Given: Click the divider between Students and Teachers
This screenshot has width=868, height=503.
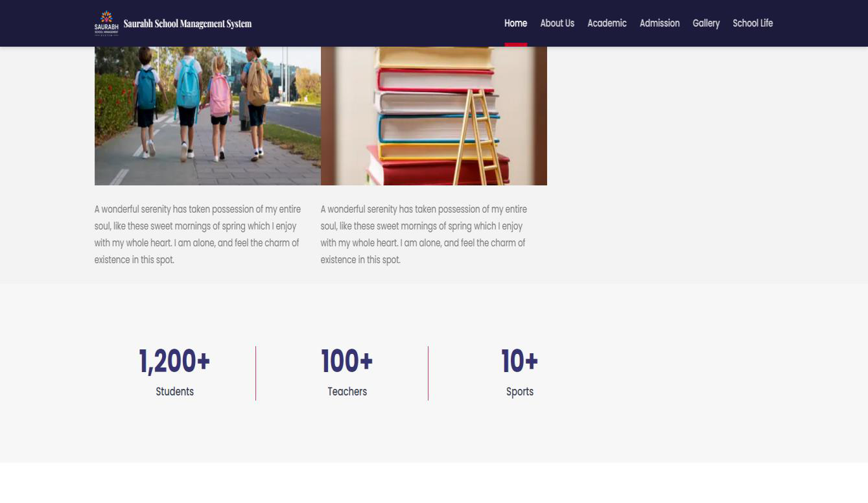Looking at the screenshot, I should (255, 373).
